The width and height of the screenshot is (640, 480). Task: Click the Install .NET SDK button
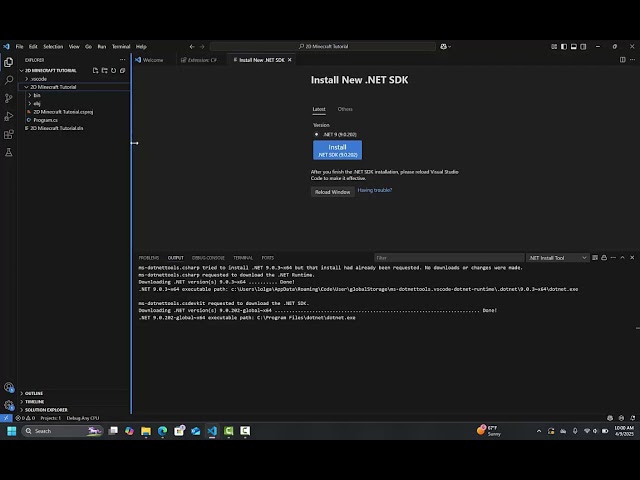tap(337, 150)
